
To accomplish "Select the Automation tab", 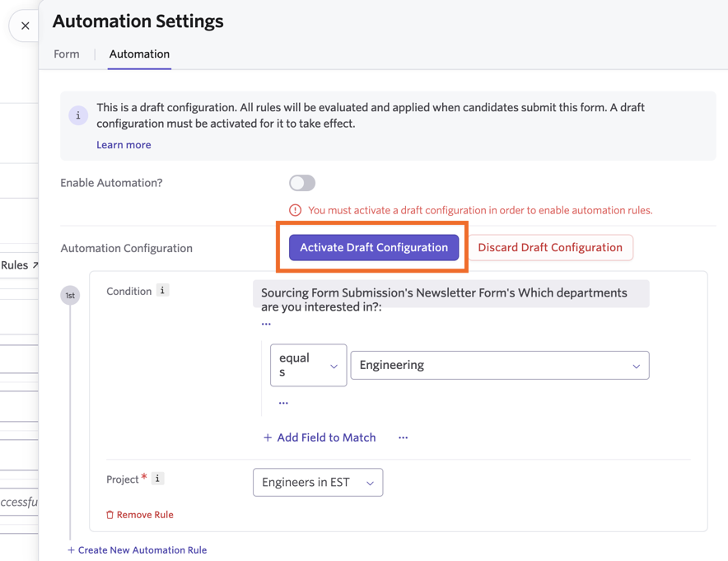I will 139,54.
